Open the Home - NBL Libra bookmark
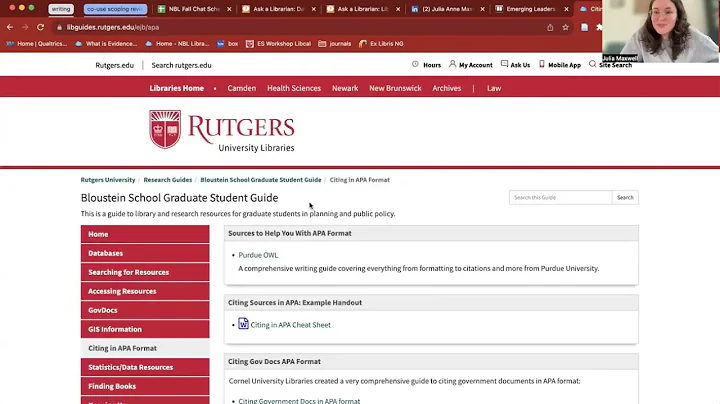Viewport: 720px width, 404px height. point(177,44)
